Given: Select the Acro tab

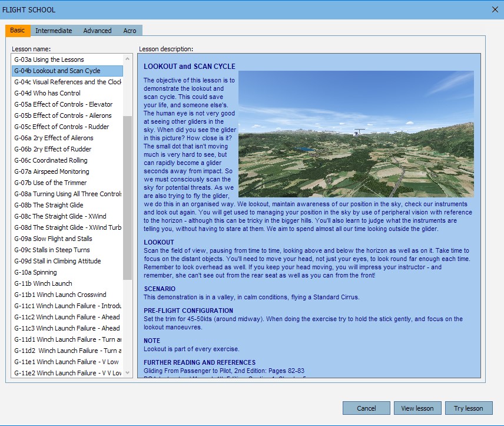Looking at the screenshot, I should point(130,31).
